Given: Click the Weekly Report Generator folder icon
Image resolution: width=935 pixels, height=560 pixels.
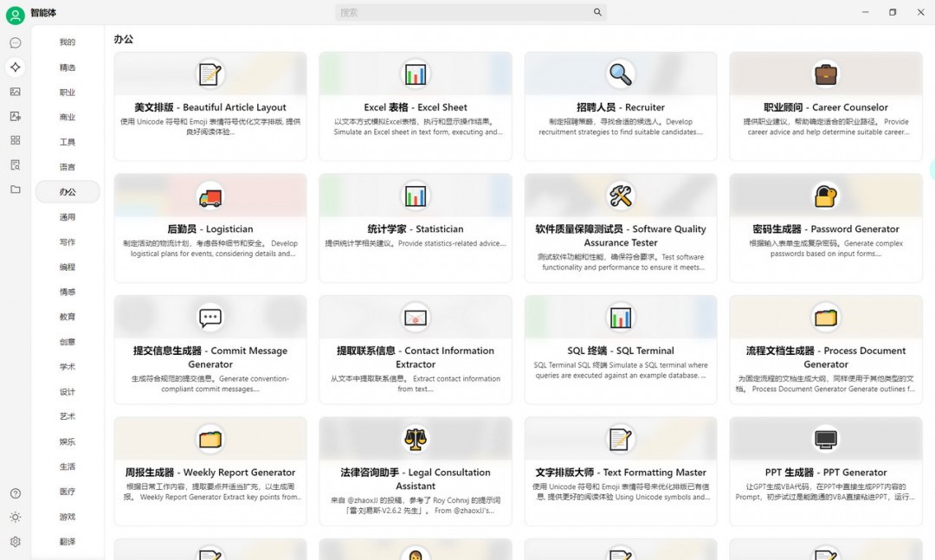Looking at the screenshot, I should point(210,440).
